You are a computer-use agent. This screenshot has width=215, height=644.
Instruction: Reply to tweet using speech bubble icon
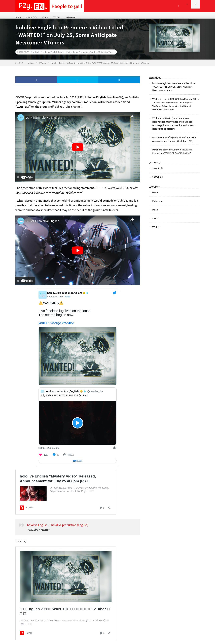point(54,455)
